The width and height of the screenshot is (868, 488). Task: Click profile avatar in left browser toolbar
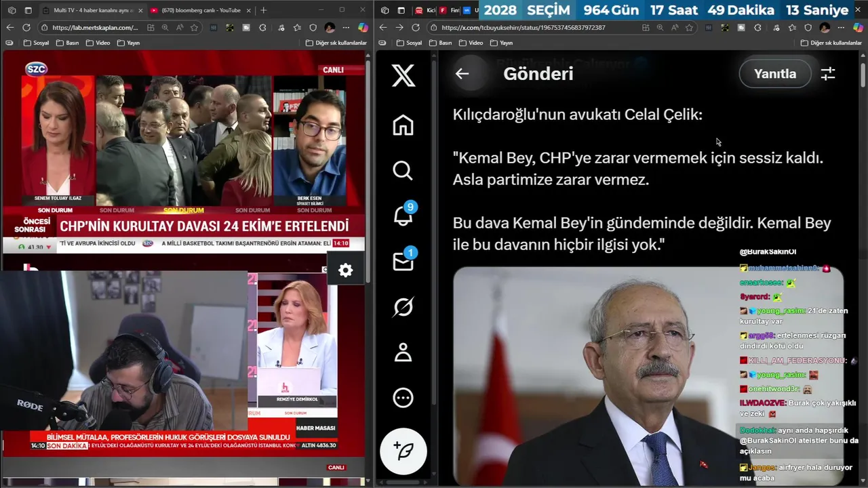pos(330,28)
